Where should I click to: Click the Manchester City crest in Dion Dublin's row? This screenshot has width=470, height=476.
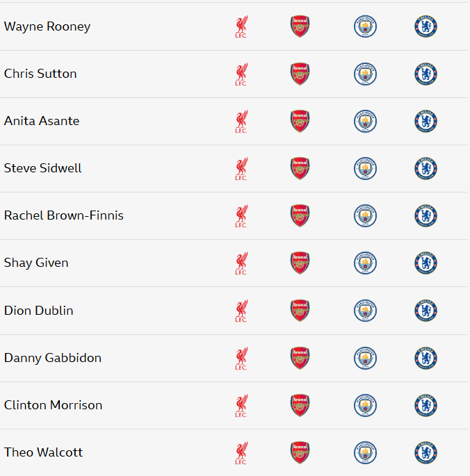point(365,311)
